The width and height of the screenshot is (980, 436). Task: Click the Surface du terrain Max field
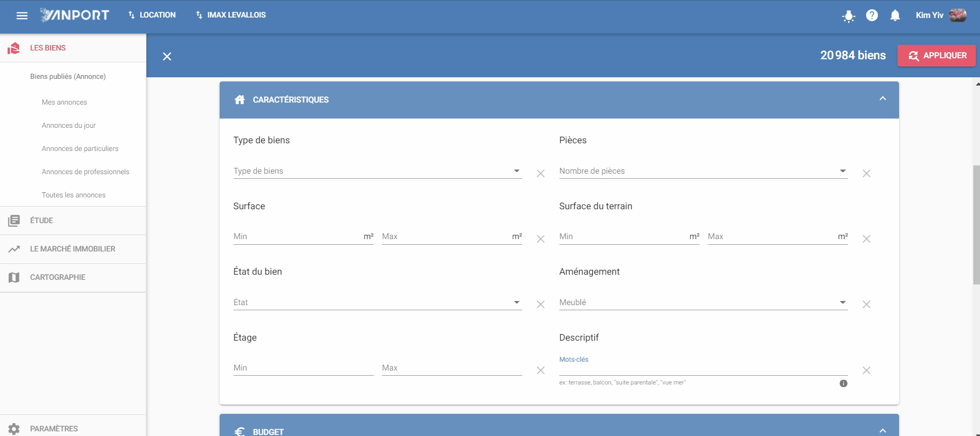coord(777,237)
